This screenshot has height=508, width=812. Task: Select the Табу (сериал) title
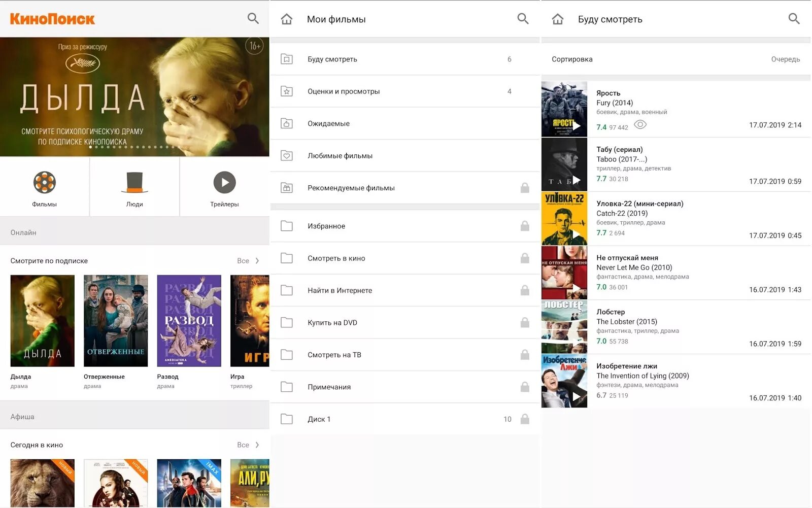pyautogui.click(x=620, y=149)
